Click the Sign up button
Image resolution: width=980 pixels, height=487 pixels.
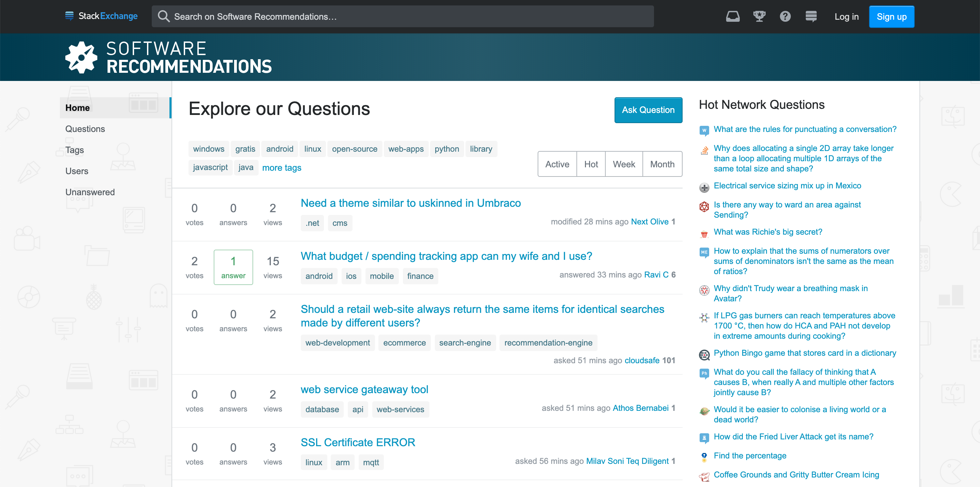click(x=892, y=17)
